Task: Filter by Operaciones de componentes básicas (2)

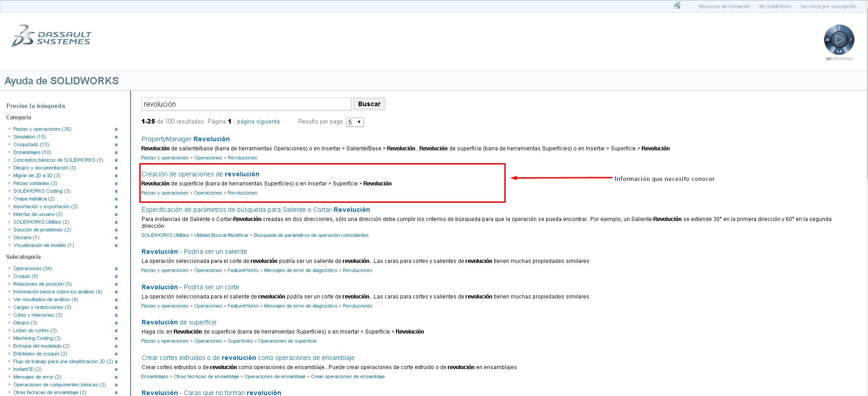Action: (x=60, y=385)
